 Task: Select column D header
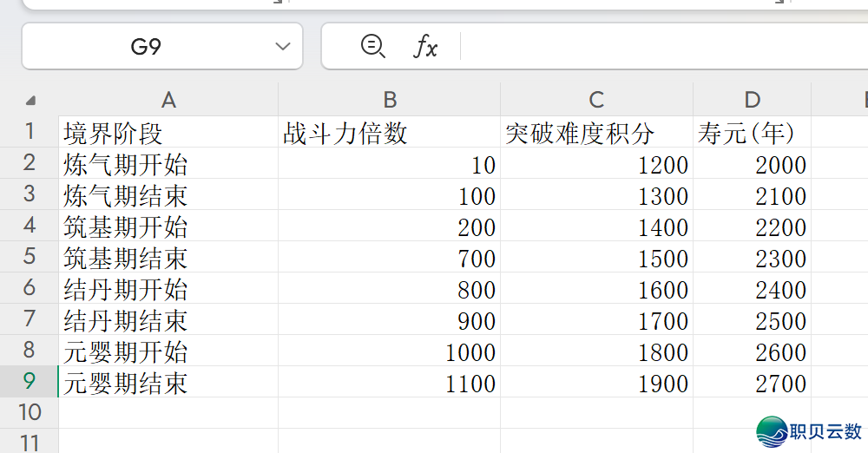[x=752, y=100]
